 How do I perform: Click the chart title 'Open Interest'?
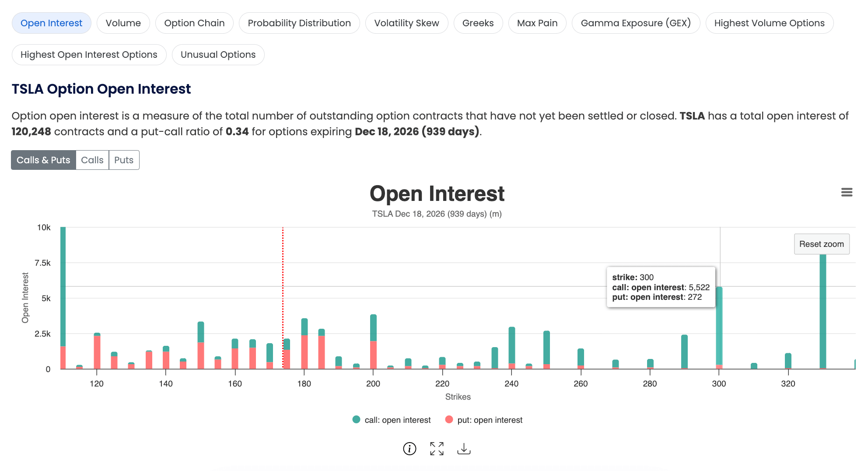pos(437,194)
